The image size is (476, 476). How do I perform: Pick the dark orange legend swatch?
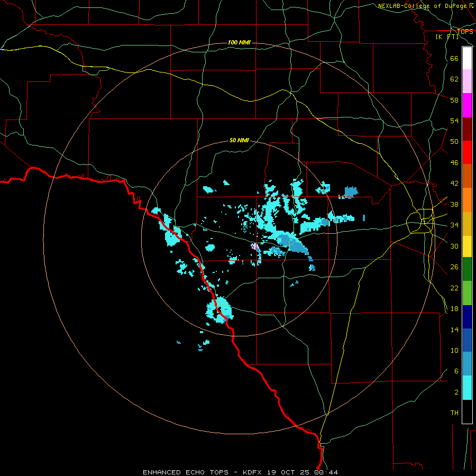467,176
